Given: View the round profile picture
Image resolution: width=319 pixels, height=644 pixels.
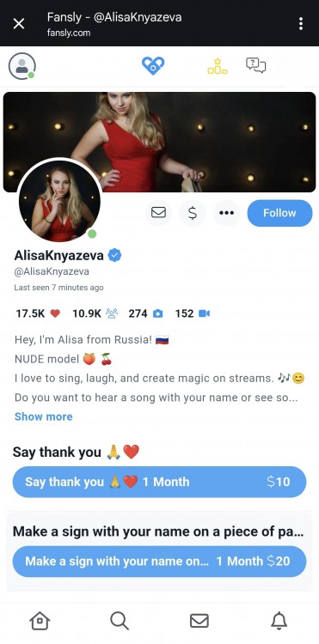Looking at the screenshot, I should point(60,200).
